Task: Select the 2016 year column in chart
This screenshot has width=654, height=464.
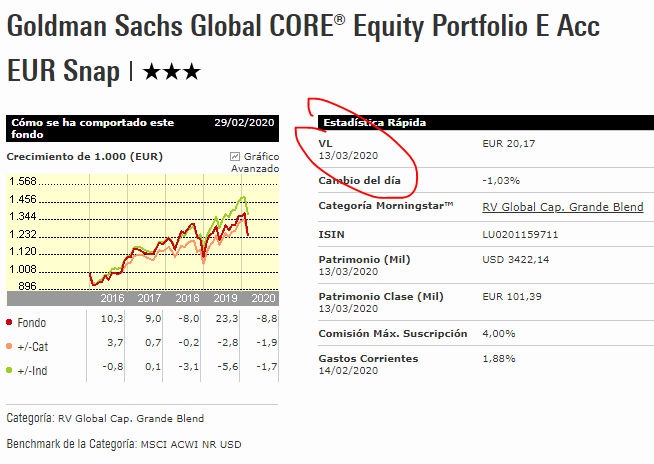Action: pos(111,298)
